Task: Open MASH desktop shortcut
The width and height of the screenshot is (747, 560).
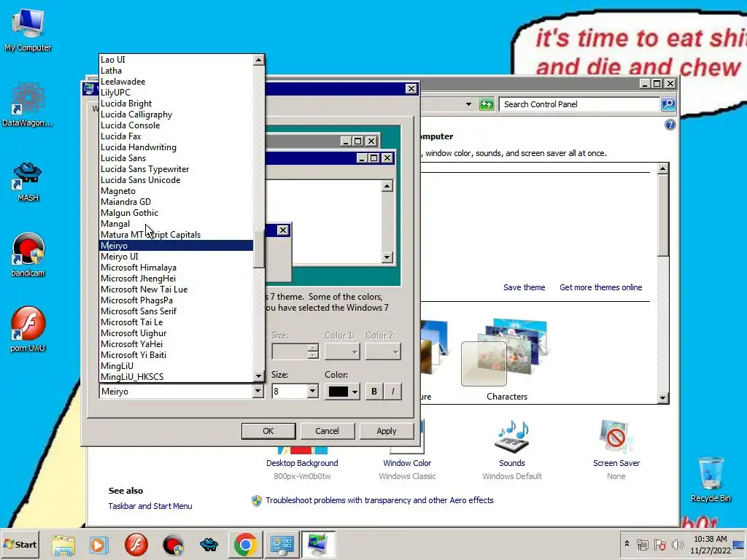Action: coord(28,181)
